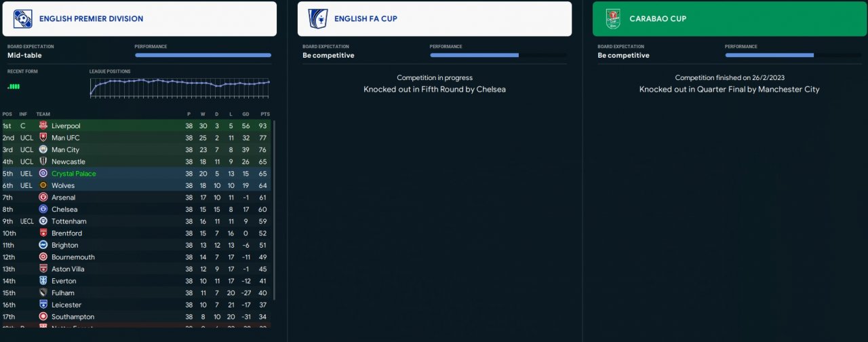Click the Carabao Cup performance bar

[x=793, y=55]
